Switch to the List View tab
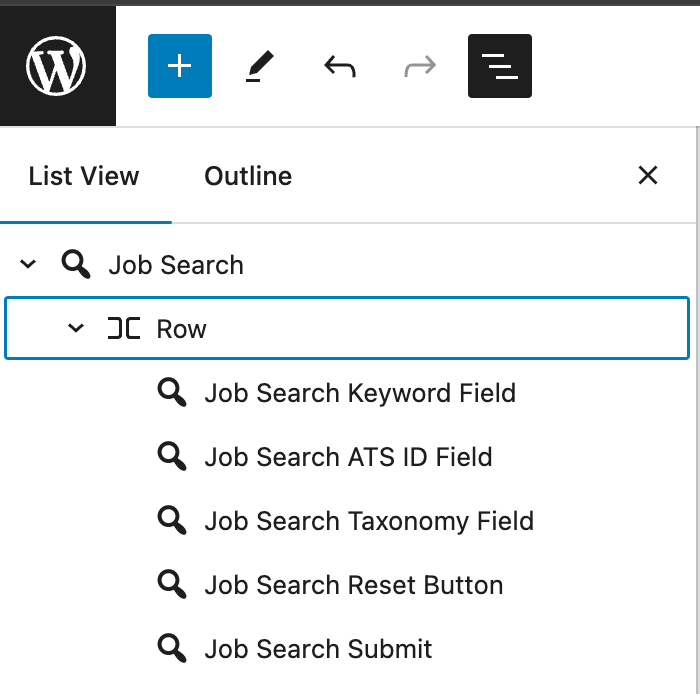700x694 pixels. [x=84, y=176]
